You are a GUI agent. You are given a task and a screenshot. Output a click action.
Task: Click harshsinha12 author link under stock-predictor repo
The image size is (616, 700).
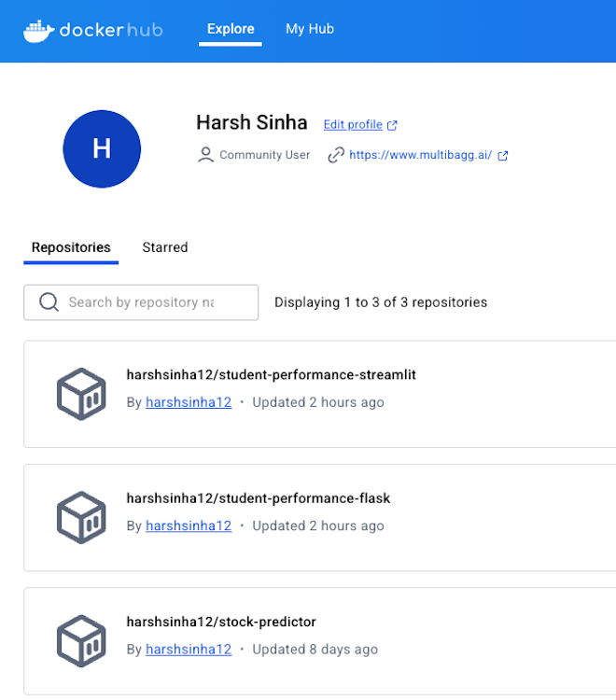coord(189,650)
